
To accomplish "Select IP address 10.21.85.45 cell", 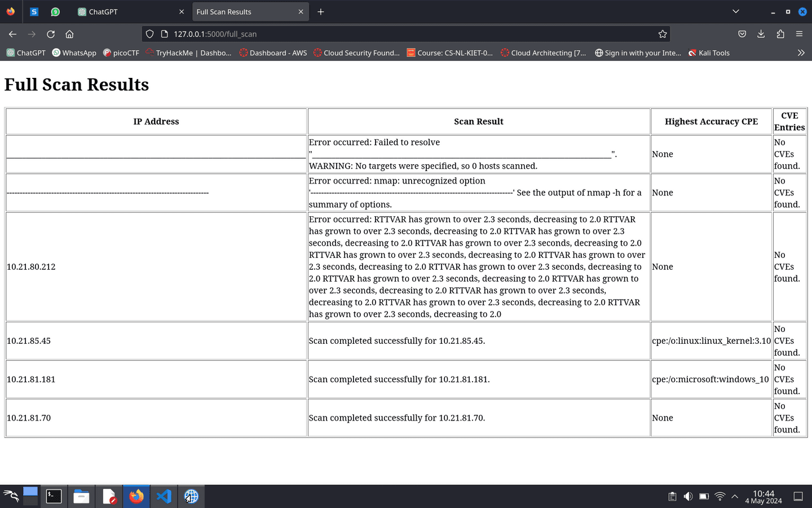I will (156, 341).
